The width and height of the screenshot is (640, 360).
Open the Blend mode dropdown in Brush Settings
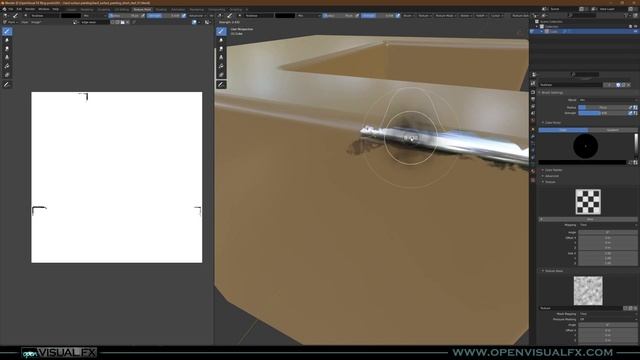click(x=608, y=100)
